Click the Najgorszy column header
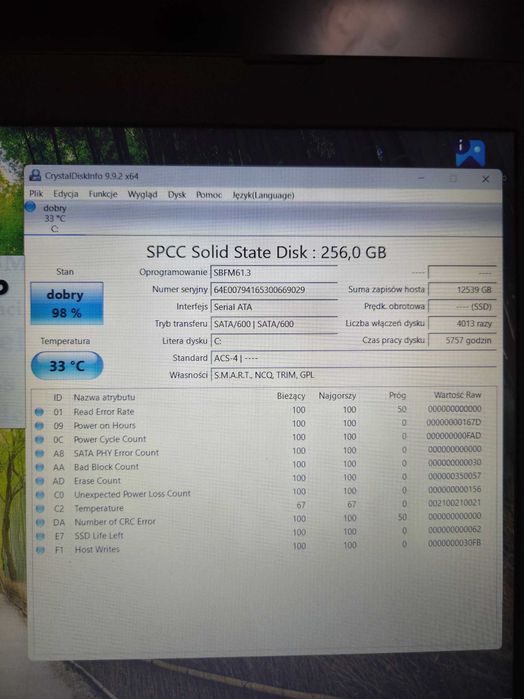524x699 pixels. click(x=337, y=396)
